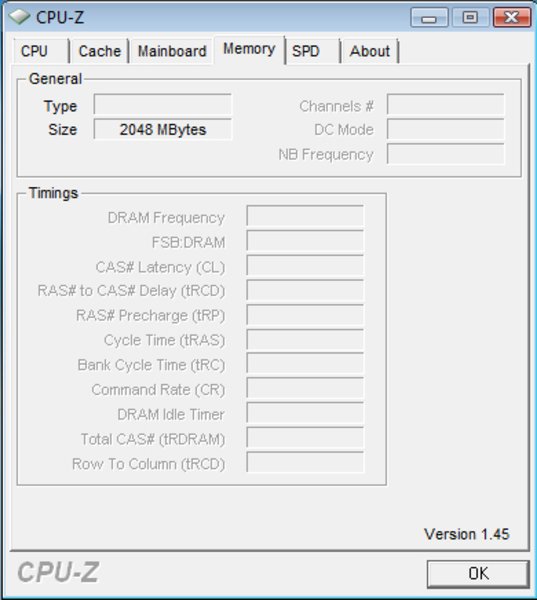Click the NB Frequency field
The image size is (537, 600).
[x=446, y=154]
